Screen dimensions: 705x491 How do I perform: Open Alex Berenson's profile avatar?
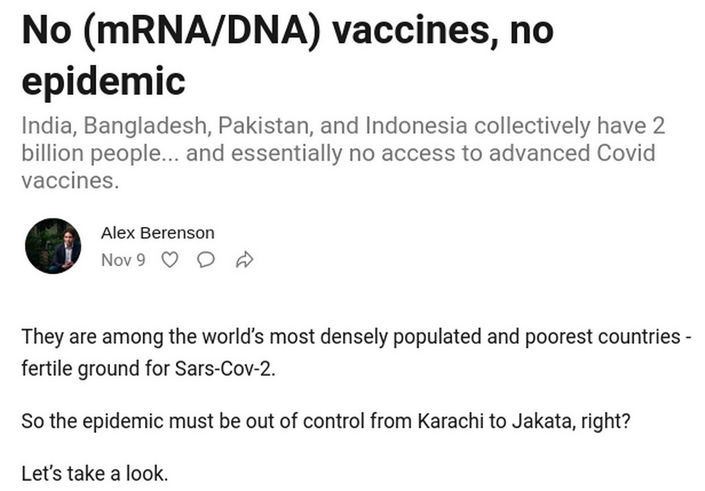(53, 246)
